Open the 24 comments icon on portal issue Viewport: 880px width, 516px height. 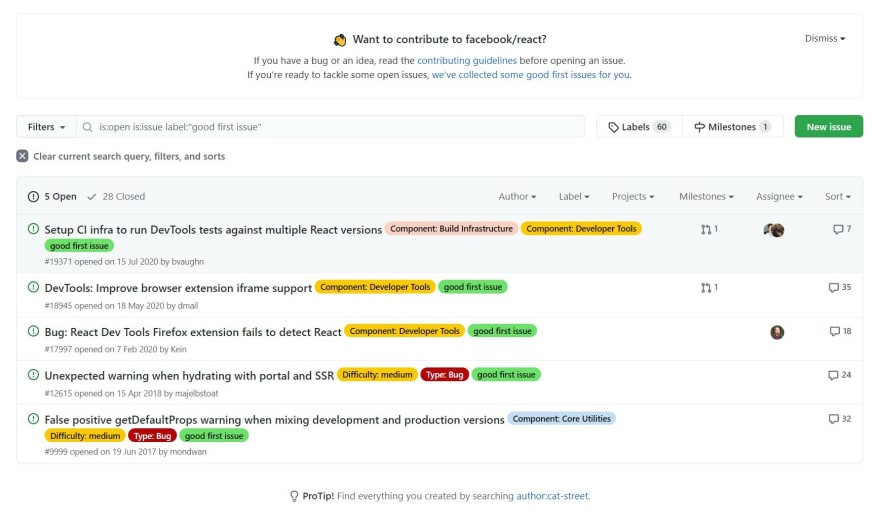point(833,375)
